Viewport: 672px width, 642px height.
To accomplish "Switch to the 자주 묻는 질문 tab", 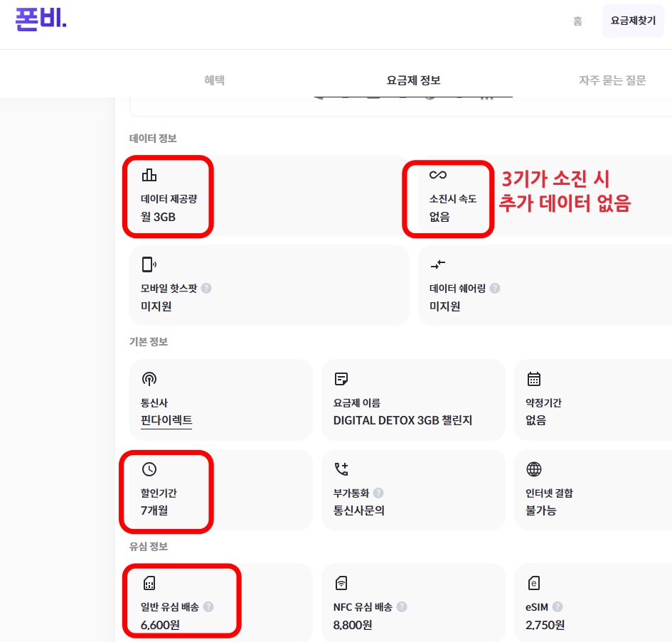I will pyautogui.click(x=612, y=80).
